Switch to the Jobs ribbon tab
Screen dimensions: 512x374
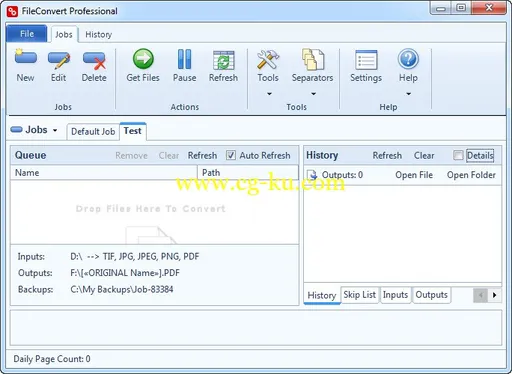pyautogui.click(x=64, y=35)
